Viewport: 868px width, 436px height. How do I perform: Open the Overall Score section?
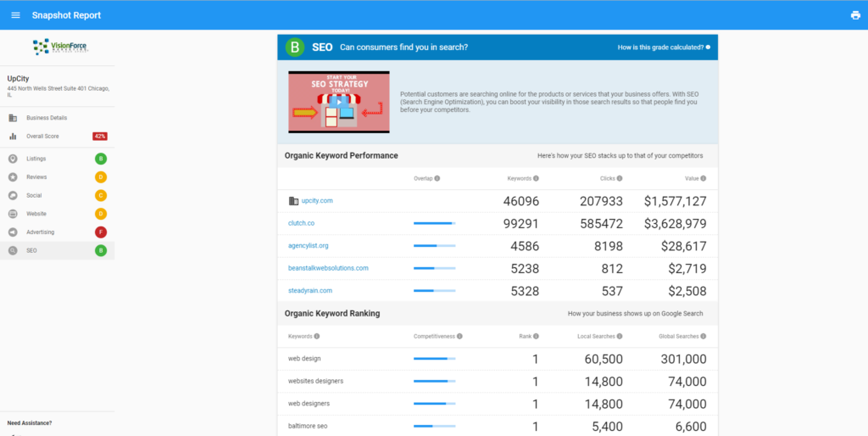pyautogui.click(x=58, y=137)
